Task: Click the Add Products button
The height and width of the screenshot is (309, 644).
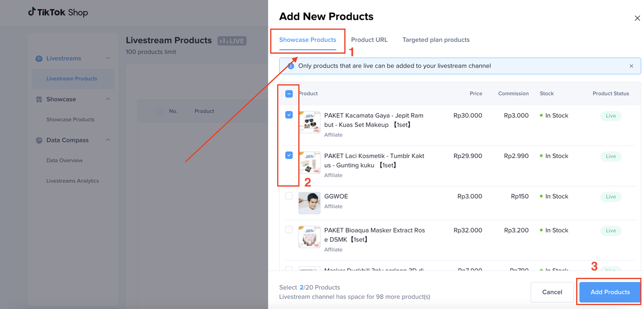Action: (x=609, y=292)
